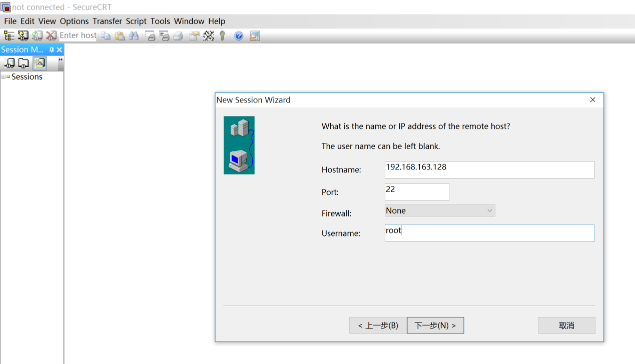This screenshot has width=635, height=364.
Task: Select the Find binoculars icon
Action: click(133, 35)
